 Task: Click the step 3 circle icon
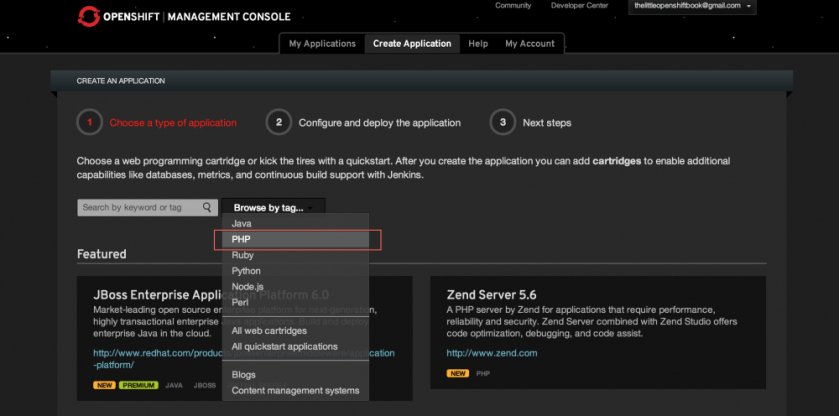coord(502,123)
